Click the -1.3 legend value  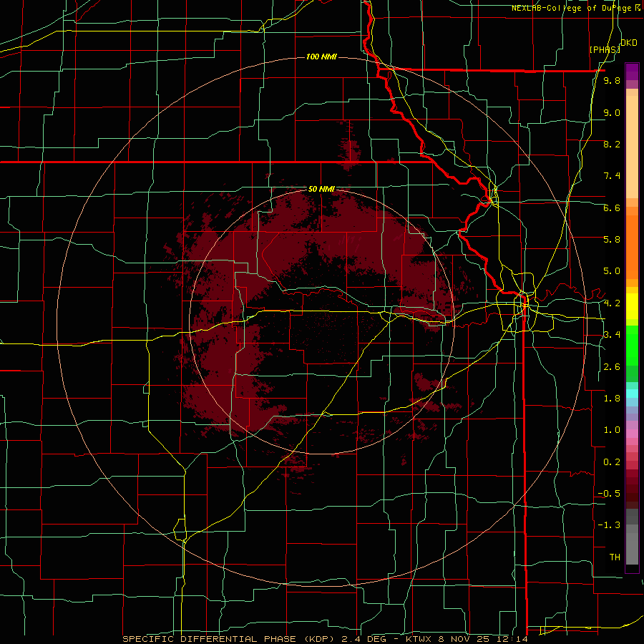pos(609,525)
